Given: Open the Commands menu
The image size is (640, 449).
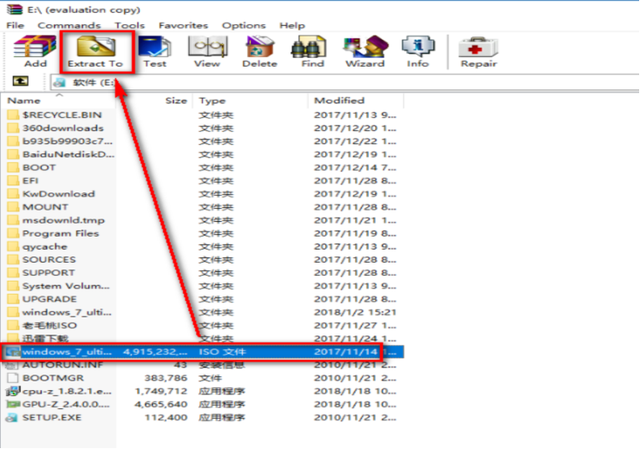Looking at the screenshot, I should 69,25.
